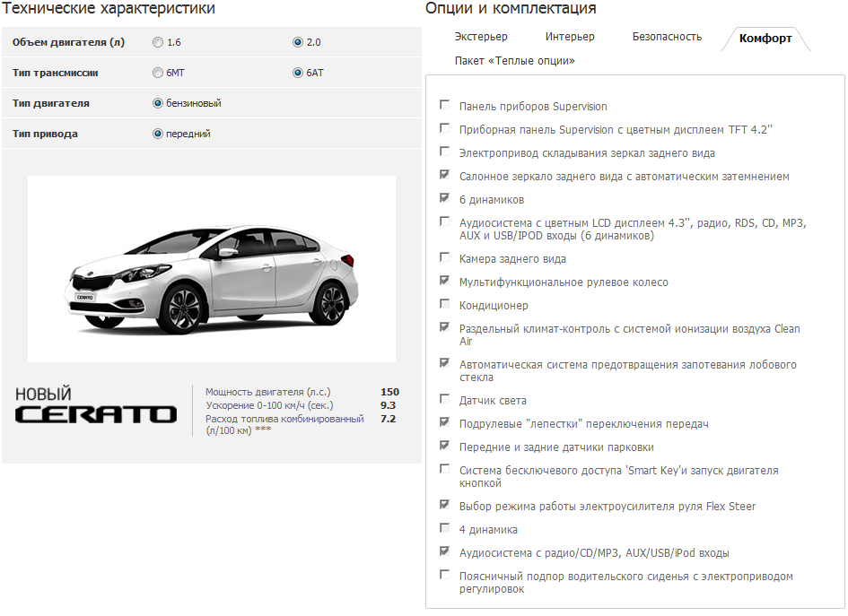848x616 pixels.
Task: Toggle the anti-fog лобового стекла checkbox
Action: [x=444, y=363]
